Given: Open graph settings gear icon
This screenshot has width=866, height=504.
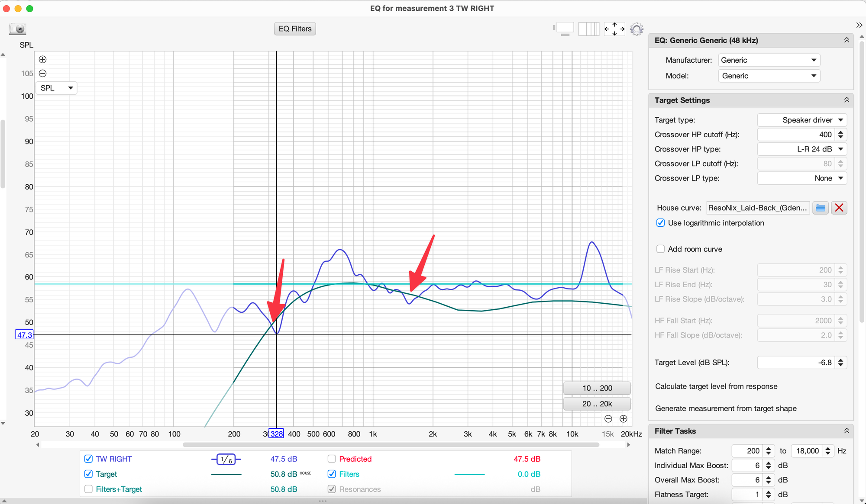Looking at the screenshot, I should point(636,29).
